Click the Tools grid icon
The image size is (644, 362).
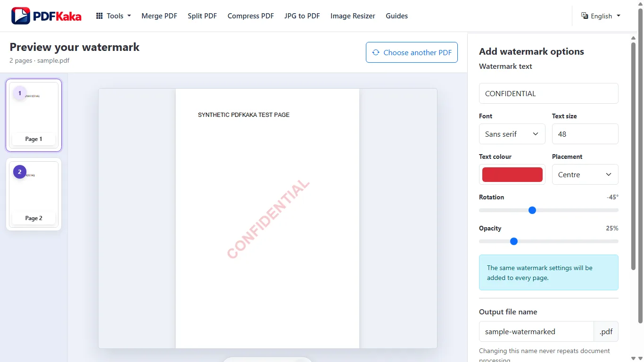point(99,16)
